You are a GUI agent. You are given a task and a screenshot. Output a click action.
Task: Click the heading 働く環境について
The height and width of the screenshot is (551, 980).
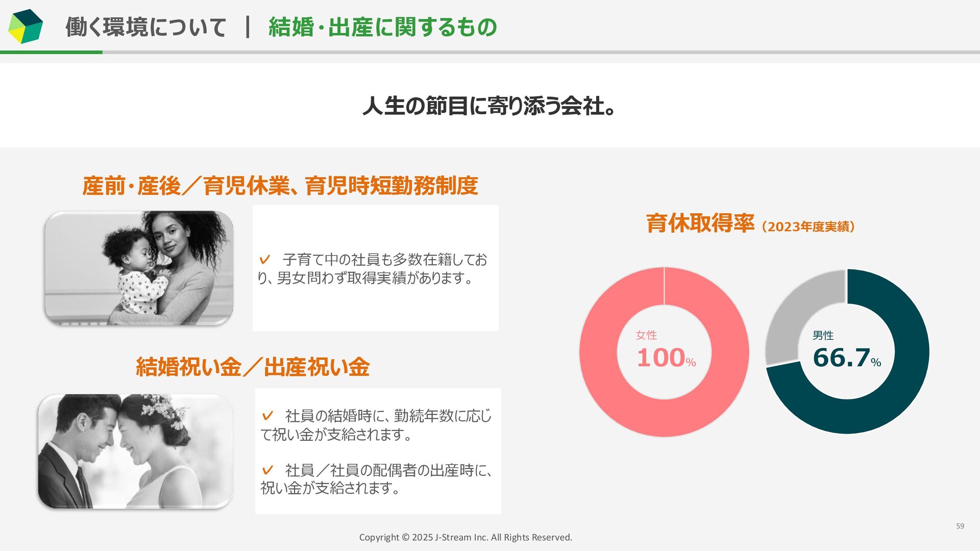point(145,27)
